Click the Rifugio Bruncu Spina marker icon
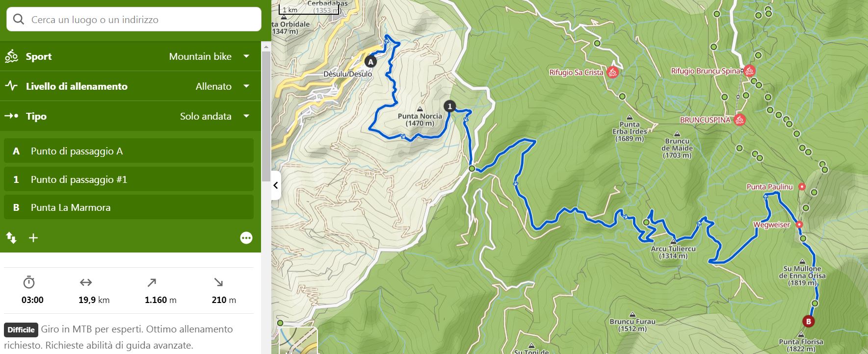 tap(749, 71)
